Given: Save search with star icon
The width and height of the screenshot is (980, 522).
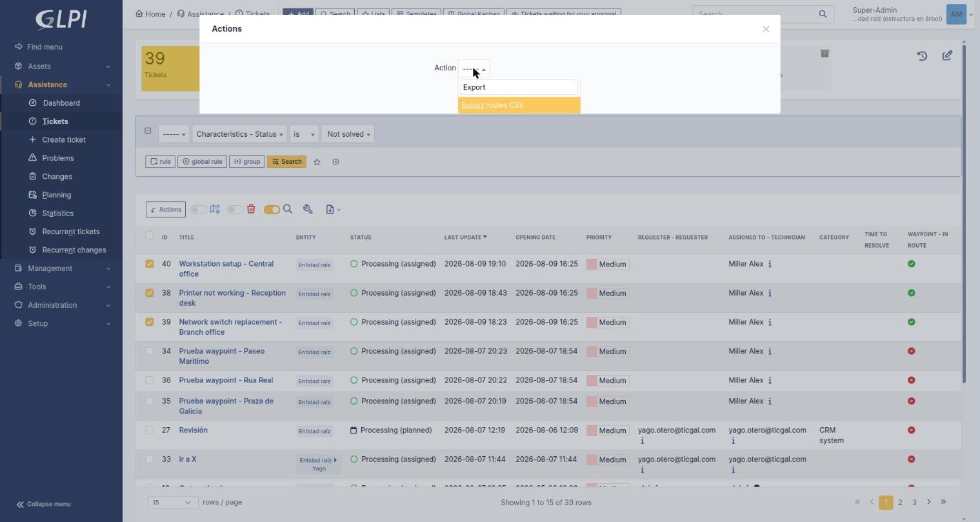Looking at the screenshot, I should 317,162.
